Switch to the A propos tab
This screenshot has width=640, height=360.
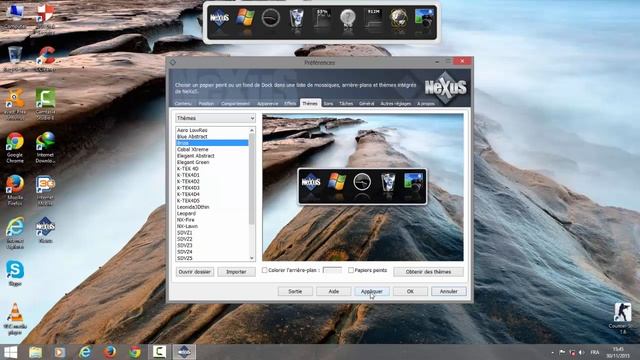pos(426,104)
